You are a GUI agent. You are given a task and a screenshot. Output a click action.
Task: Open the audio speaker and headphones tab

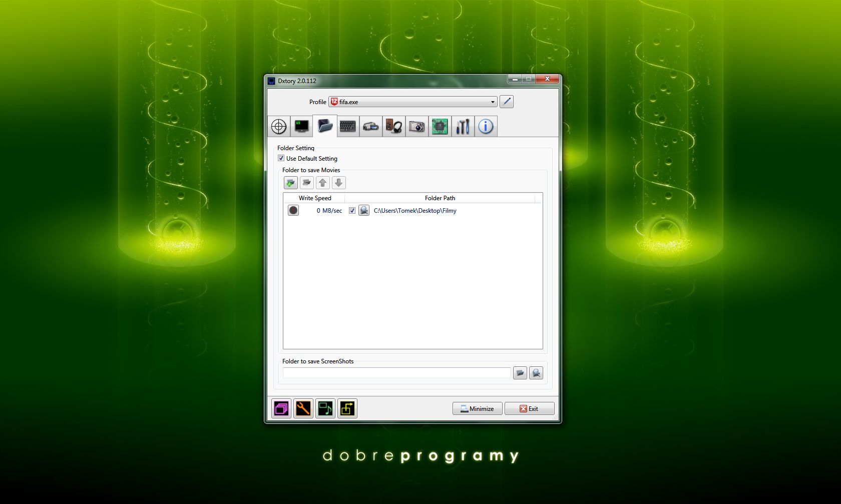tap(394, 126)
